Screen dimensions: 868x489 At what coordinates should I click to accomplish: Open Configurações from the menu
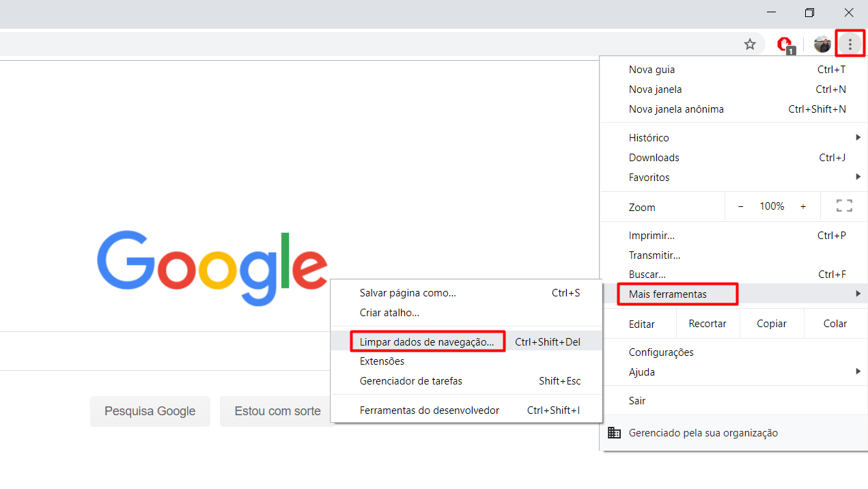coord(660,352)
